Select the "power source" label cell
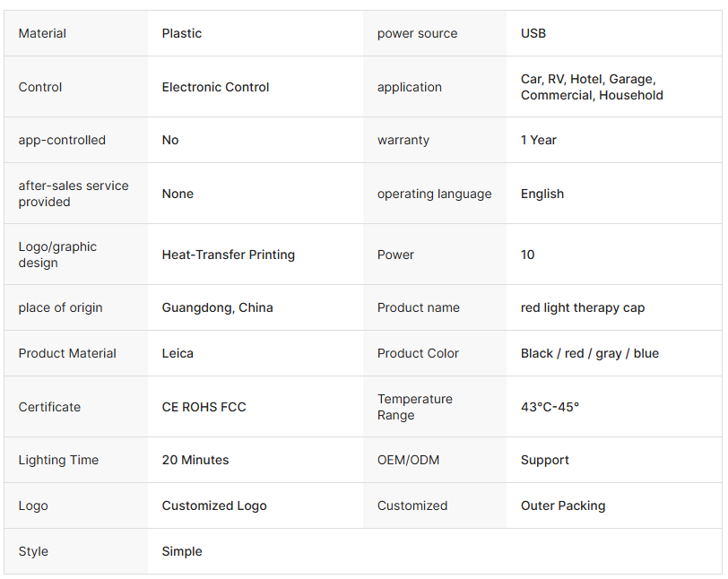 [417, 33]
